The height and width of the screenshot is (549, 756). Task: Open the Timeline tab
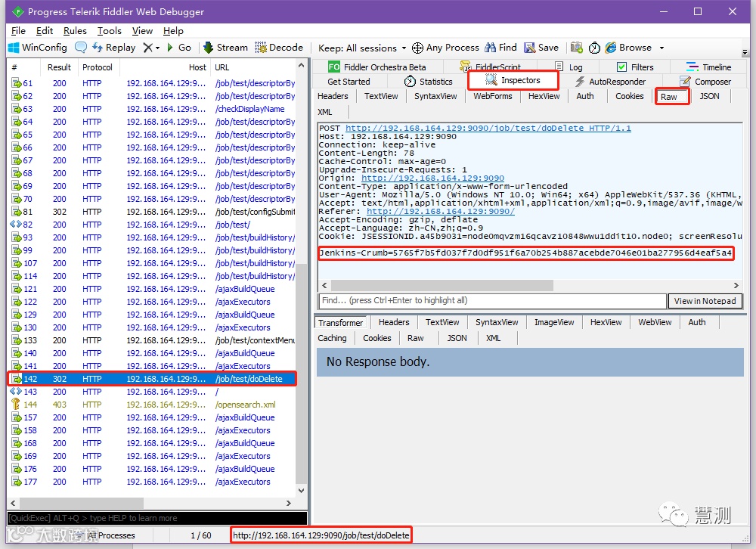[x=708, y=67]
